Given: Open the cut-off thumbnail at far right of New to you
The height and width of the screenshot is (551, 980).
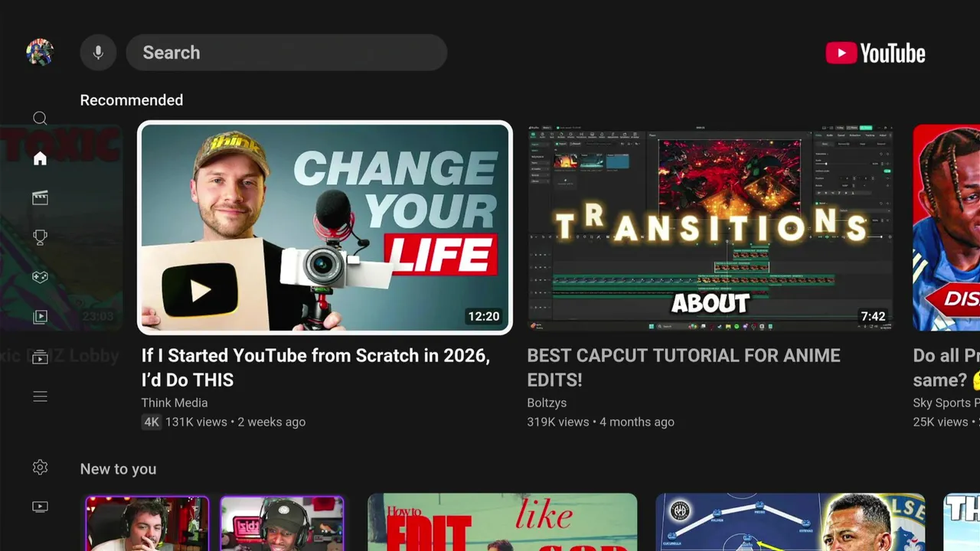Looking at the screenshot, I should (x=962, y=522).
